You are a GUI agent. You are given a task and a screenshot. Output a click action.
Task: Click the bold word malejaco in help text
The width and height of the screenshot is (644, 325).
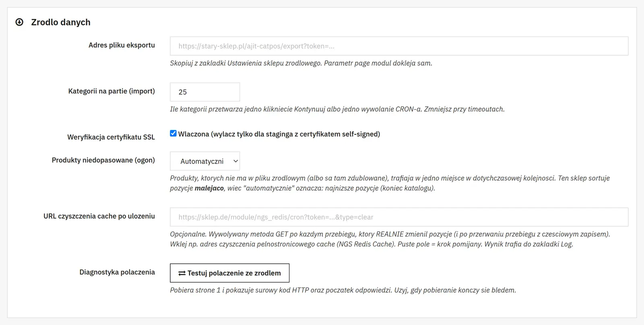(209, 188)
